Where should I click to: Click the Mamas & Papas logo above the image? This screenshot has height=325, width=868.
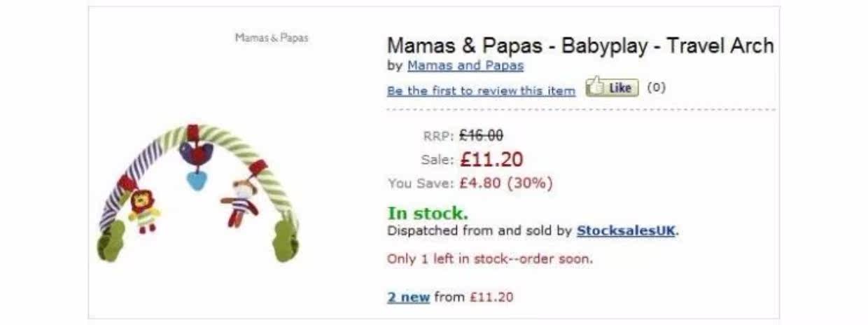[272, 38]
